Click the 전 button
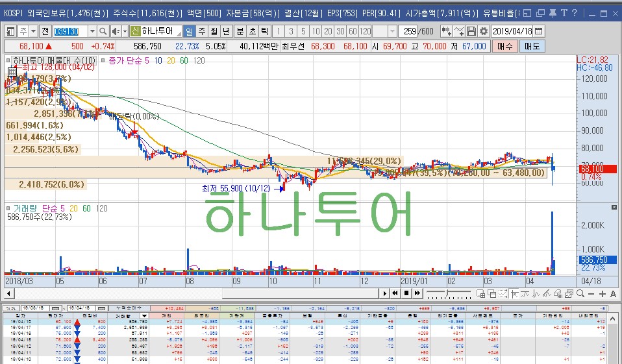 [45, 31]
